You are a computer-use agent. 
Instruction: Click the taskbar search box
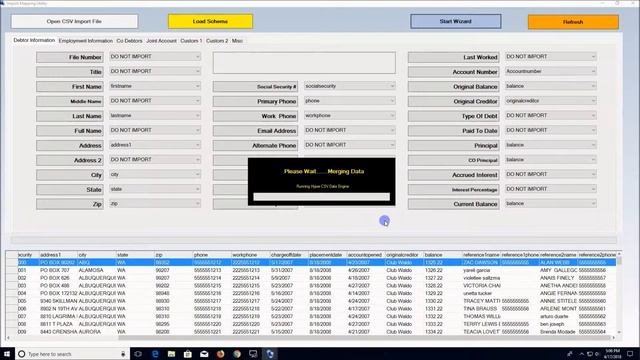[72, 354]
